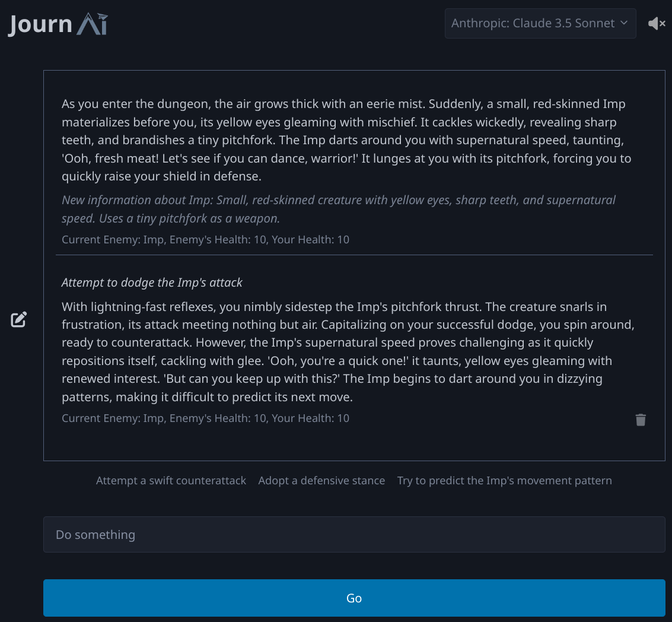This screenshot has width=672, height=622.
Task: Choose Try to predict the Imp's movement pattern
Action: (x=505, y=480)
